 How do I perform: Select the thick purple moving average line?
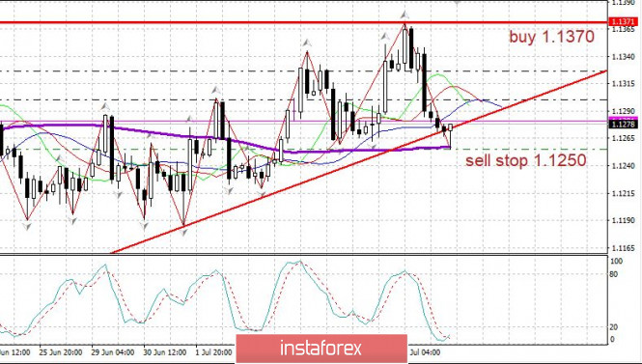click(x=225, y=138)
